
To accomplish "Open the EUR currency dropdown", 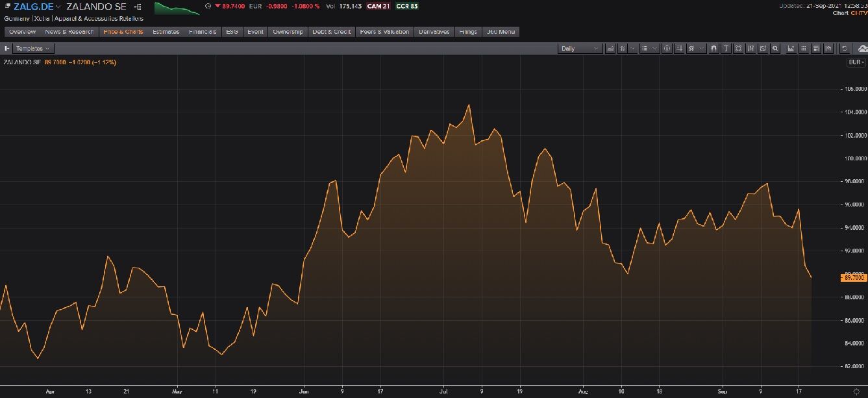I will point(856,62).
